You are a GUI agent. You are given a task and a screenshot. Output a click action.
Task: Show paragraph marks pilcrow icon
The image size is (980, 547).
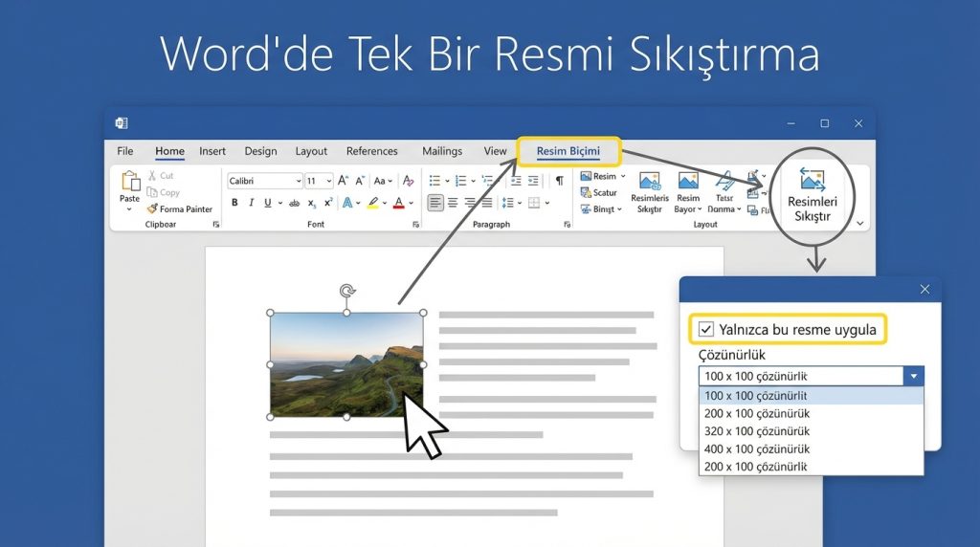click(559, 181)
